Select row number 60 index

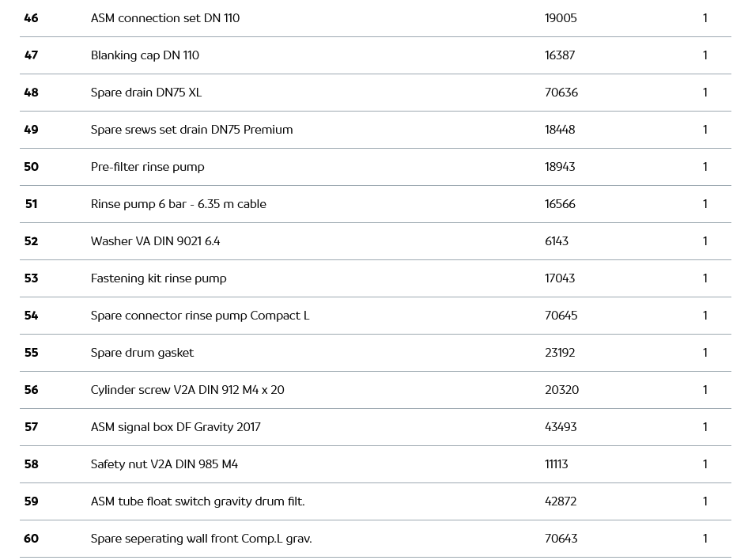tap(31, 539)
